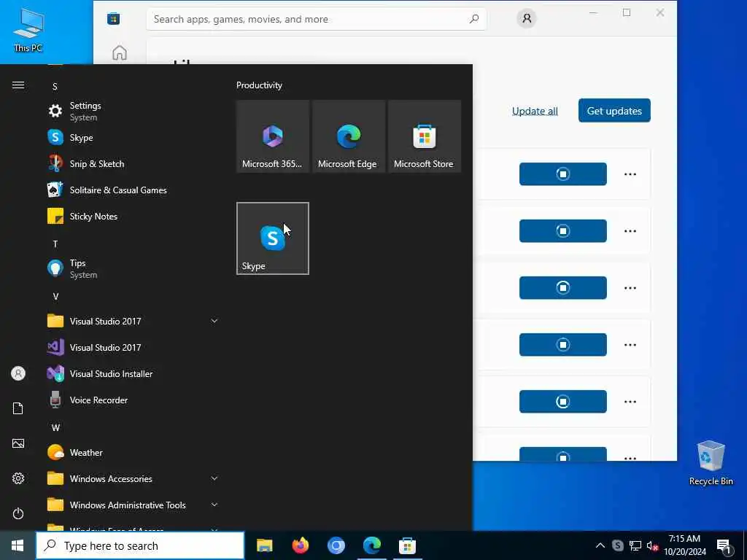Open the Microsoft Edge tile

tap(348, 136)
